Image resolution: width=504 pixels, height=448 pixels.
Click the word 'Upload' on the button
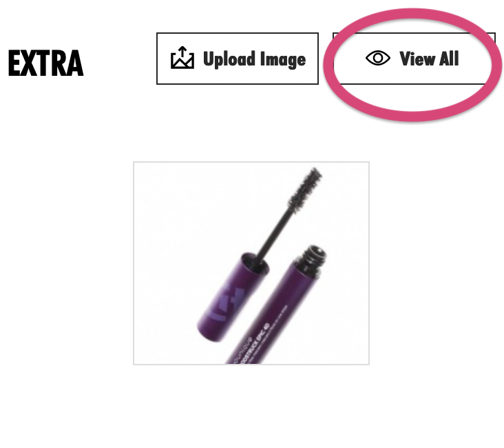click(x=229, y=59)
